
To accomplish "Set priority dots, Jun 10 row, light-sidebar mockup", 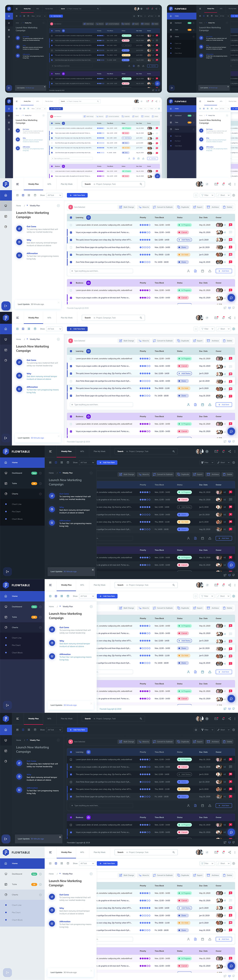I will (x=145, y=915).
